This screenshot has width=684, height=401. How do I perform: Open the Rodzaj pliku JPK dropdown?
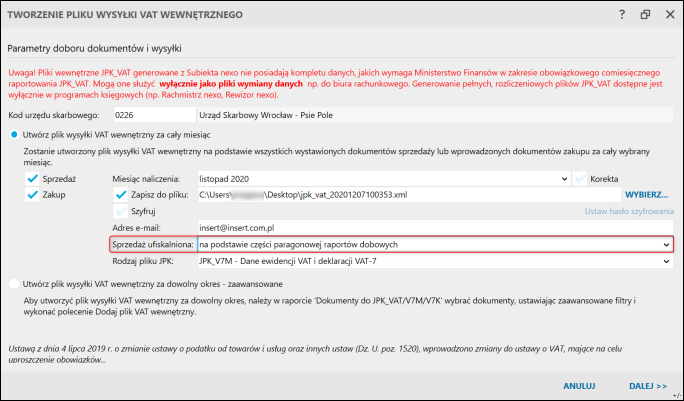(x=435, y=261)
